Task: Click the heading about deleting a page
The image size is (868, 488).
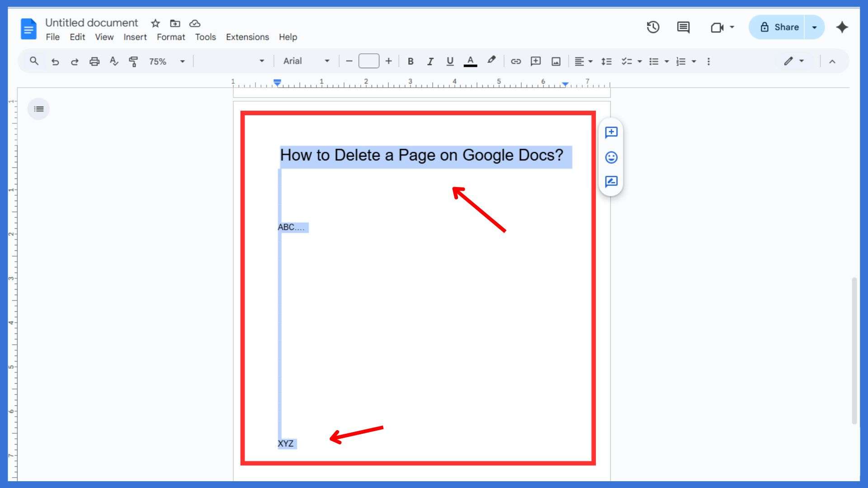Action: [x=421, y=155]
